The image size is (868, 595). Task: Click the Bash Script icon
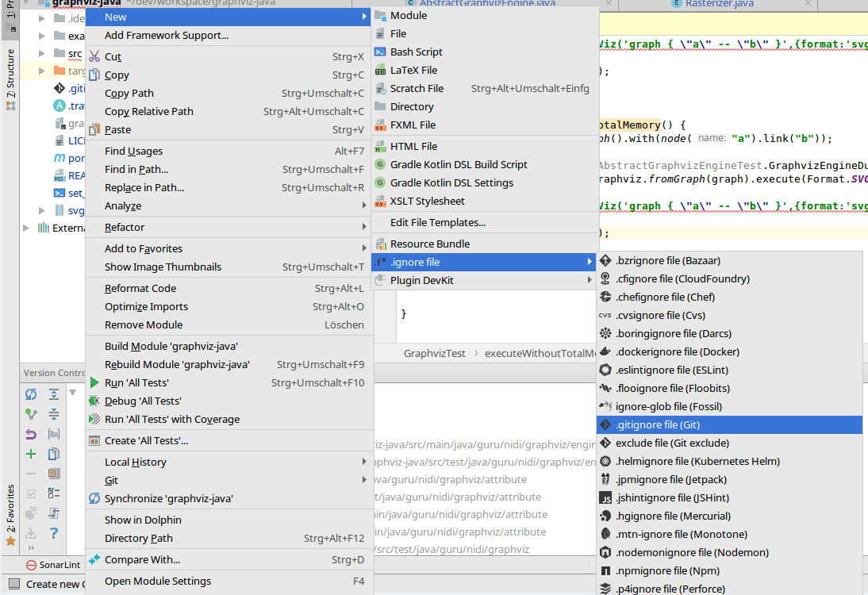pos(380,52)
